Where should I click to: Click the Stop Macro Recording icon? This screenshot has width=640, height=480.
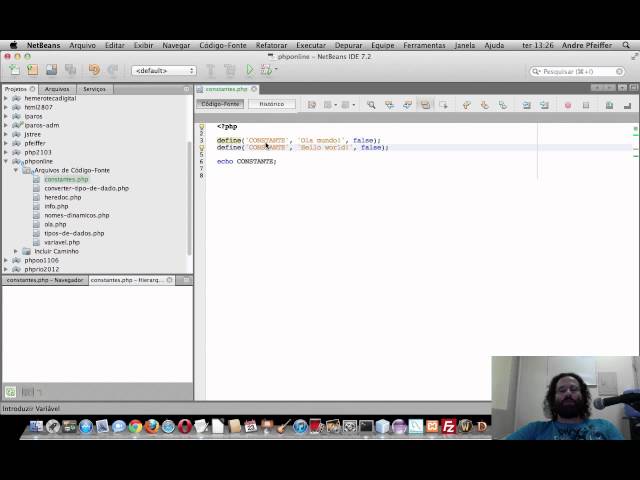tap(586, 105)
